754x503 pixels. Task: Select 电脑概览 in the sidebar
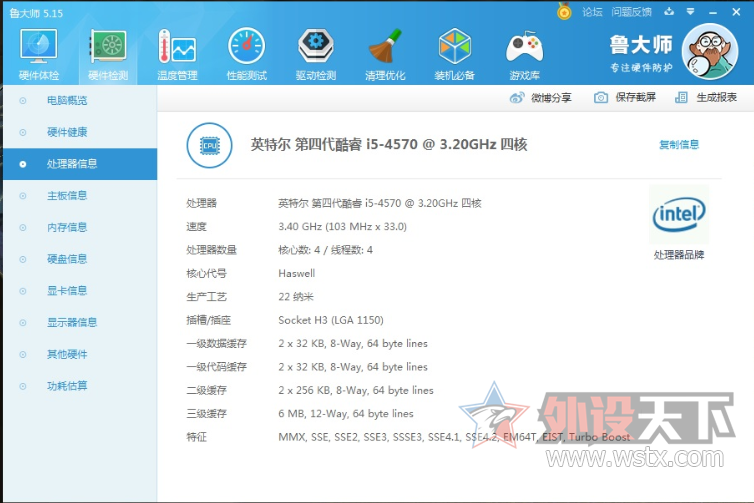pos(80,101)
